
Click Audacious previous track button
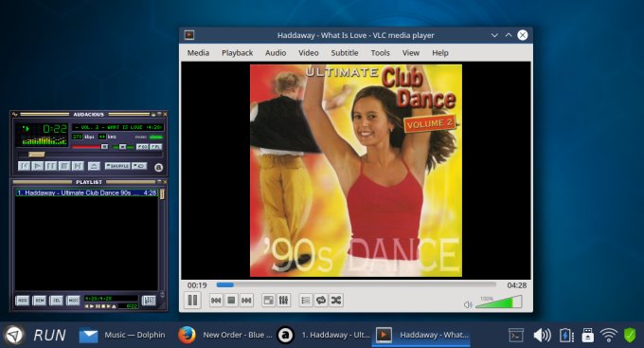[25, 166]
